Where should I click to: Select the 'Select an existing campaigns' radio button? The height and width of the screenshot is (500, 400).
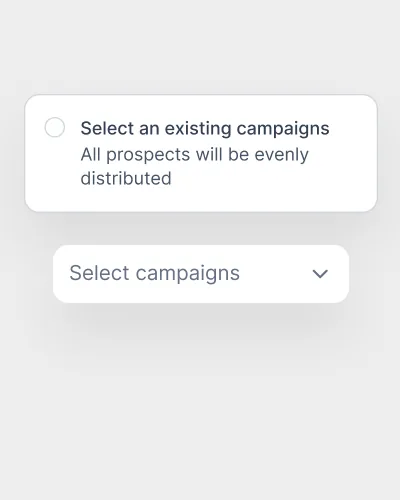tap(55, 127)
